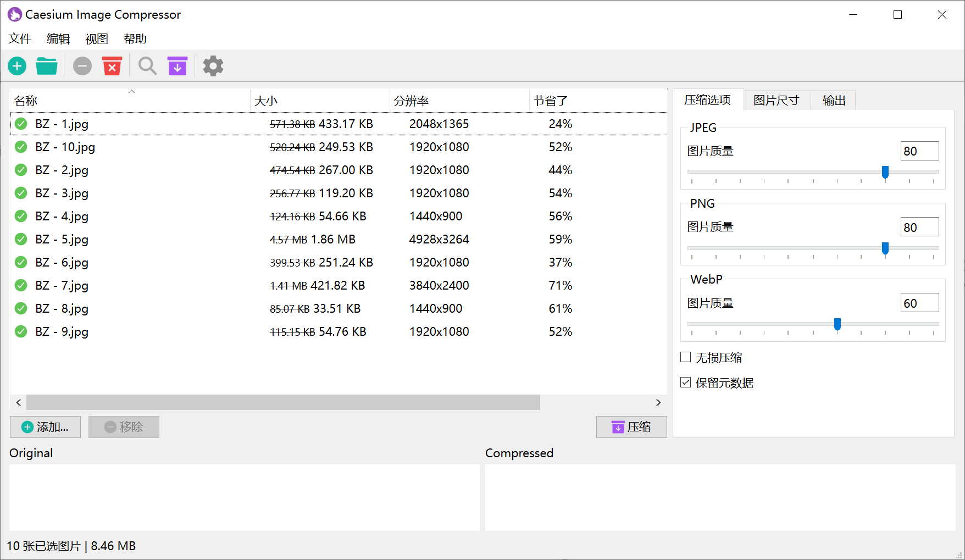The width and height of the screenshot is (965, 560).
Task: Click the 24% saved value
Action: [x=561, y=124]
